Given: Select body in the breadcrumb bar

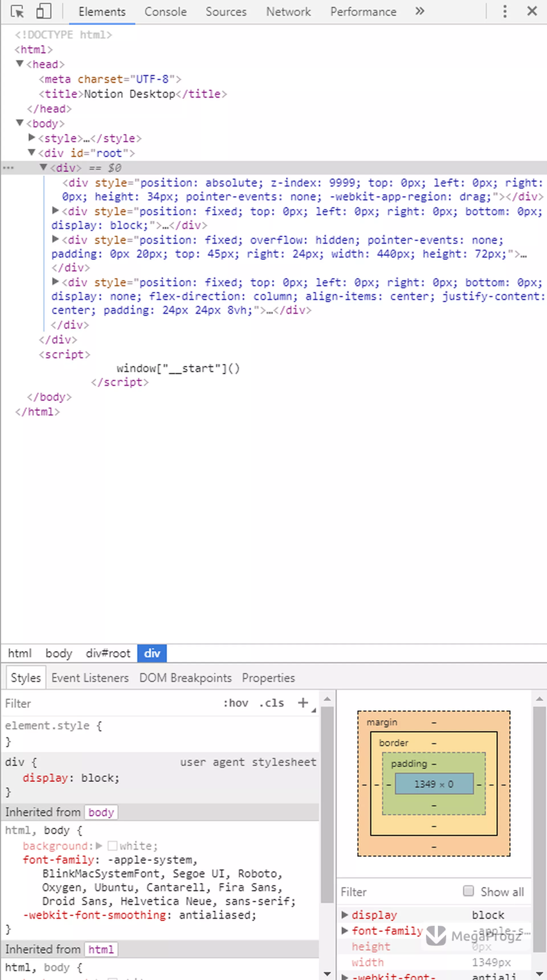Looking at the screenshot, I should point(59,654).
